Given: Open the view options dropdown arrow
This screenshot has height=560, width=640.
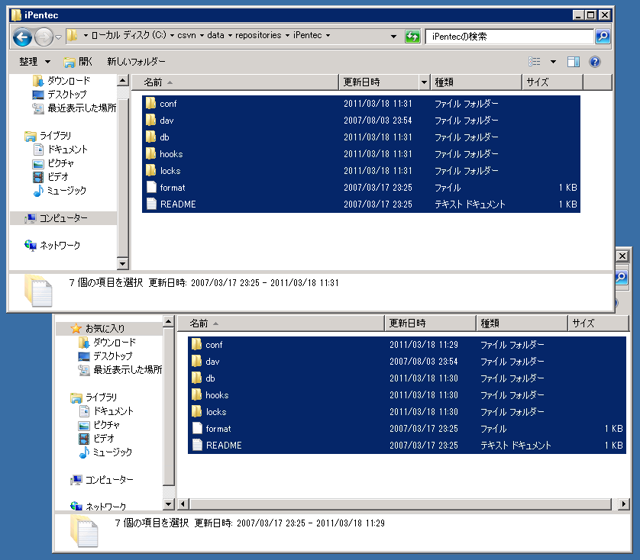Looking at the screenshot, I should [553, 62].
